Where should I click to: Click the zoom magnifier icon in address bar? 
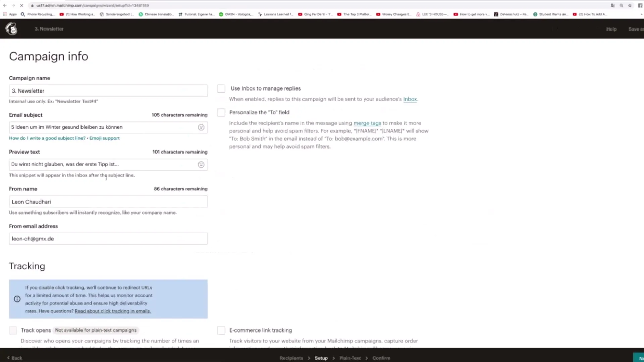(621, 5)
